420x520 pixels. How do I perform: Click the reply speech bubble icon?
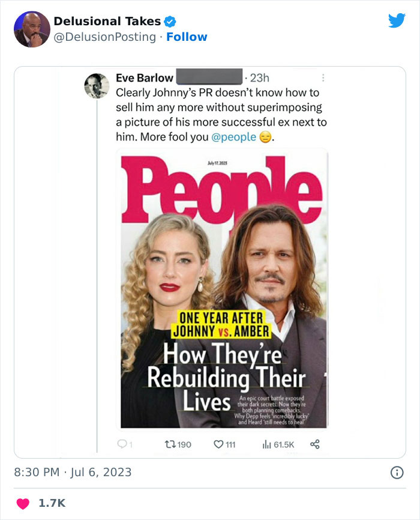click(121, 444)
